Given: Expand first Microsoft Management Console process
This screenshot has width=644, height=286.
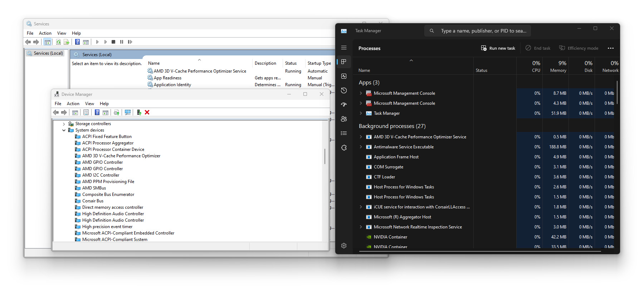Looking at the screenshot, I should 361,93.
